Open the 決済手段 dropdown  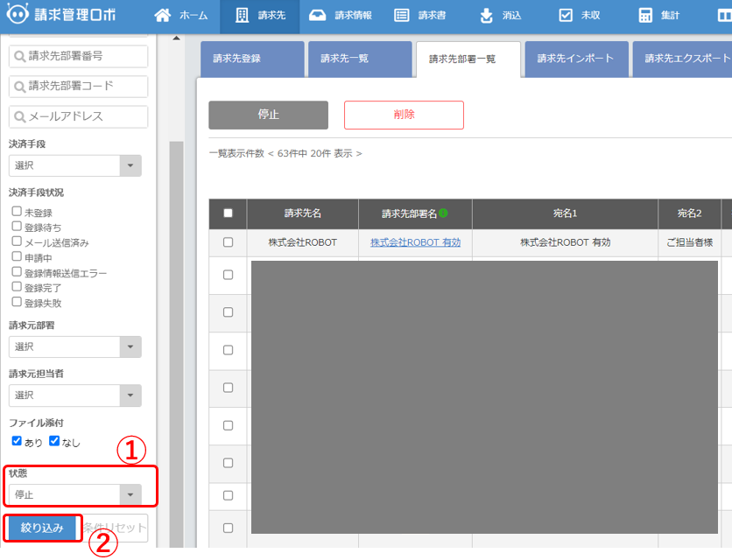[74, 166]
